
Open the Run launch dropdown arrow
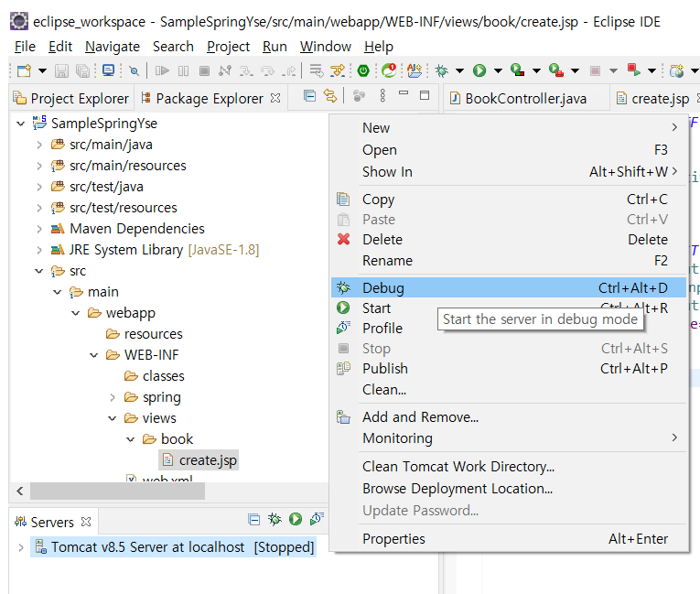[x=498, y=70]
